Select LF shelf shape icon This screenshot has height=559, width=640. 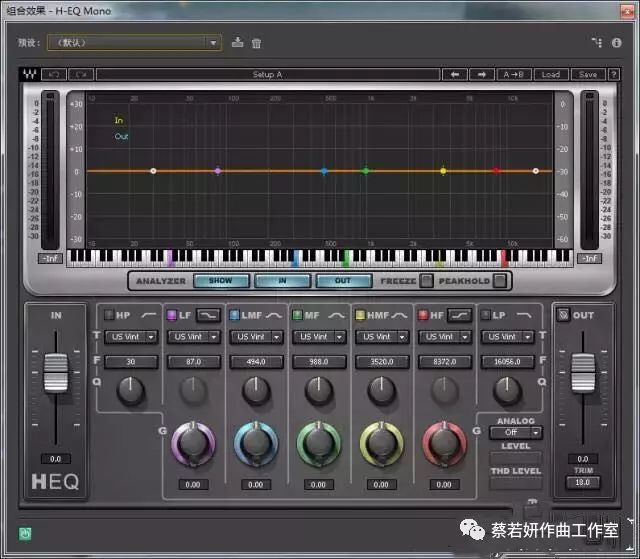(209, 315)
